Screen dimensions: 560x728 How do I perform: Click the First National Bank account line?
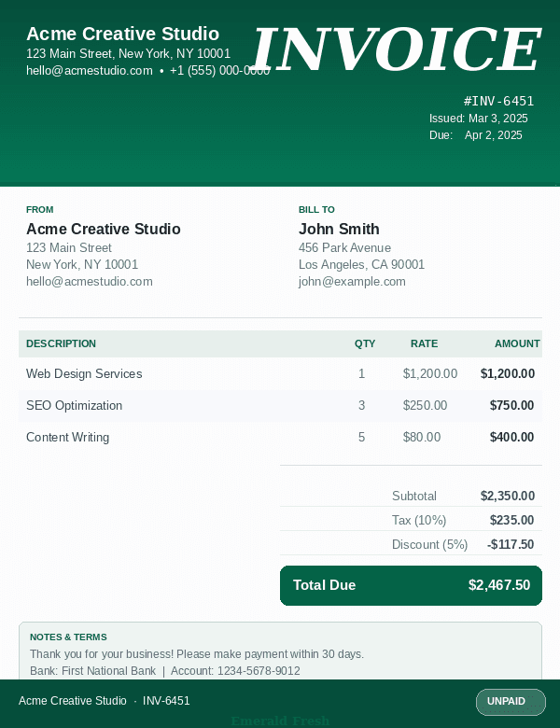coord(165,671)
